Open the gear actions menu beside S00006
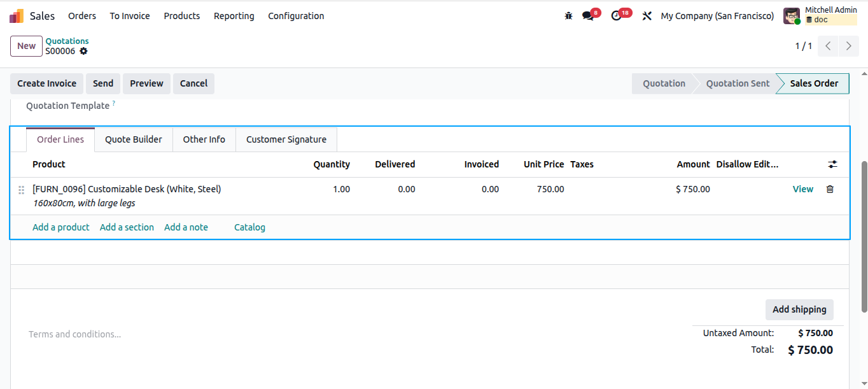Image resolution: width=868 pixels, height=389 pixels. pyautogui.click(x=83, y=51)
